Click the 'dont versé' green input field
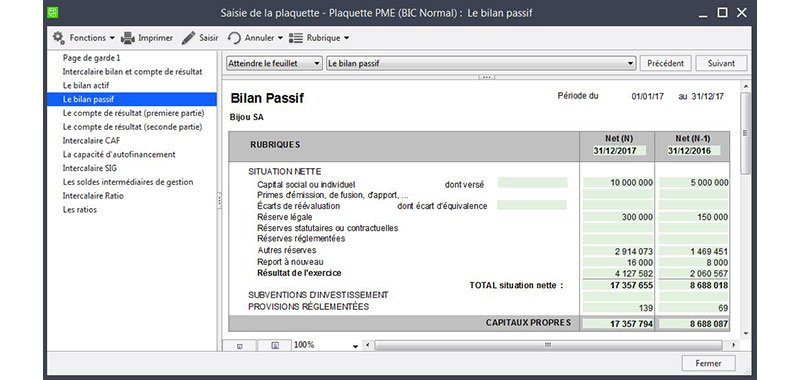Viewport: 800px width, 380px height. click(532, 183)
